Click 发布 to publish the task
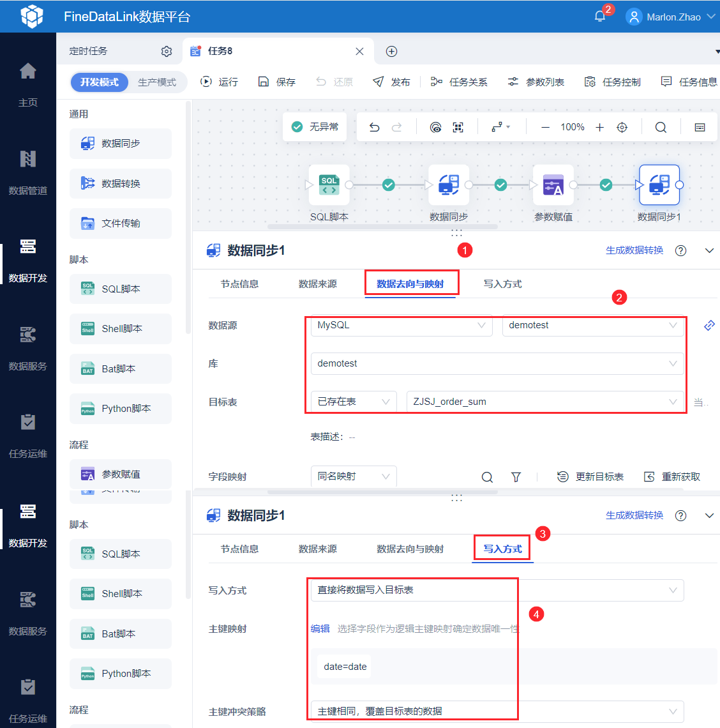 pyautogui.click(x=391, y=82)
